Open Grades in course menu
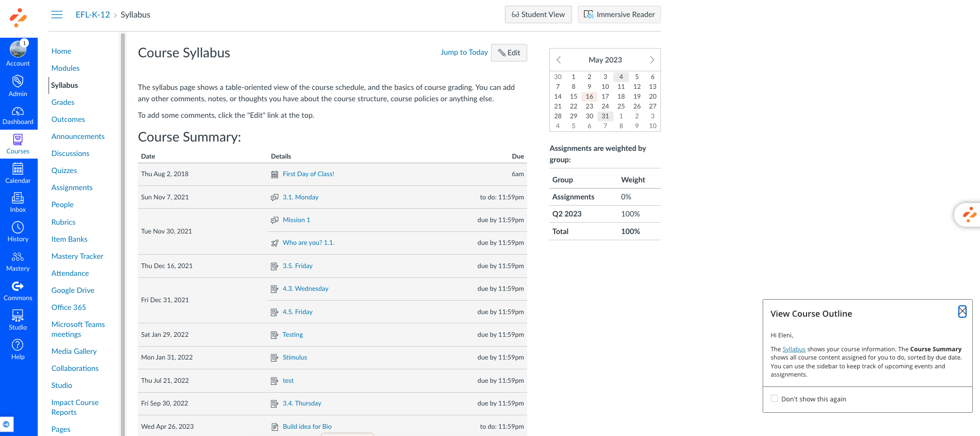This screenshot has height=436, width=980. click(63, 102)
